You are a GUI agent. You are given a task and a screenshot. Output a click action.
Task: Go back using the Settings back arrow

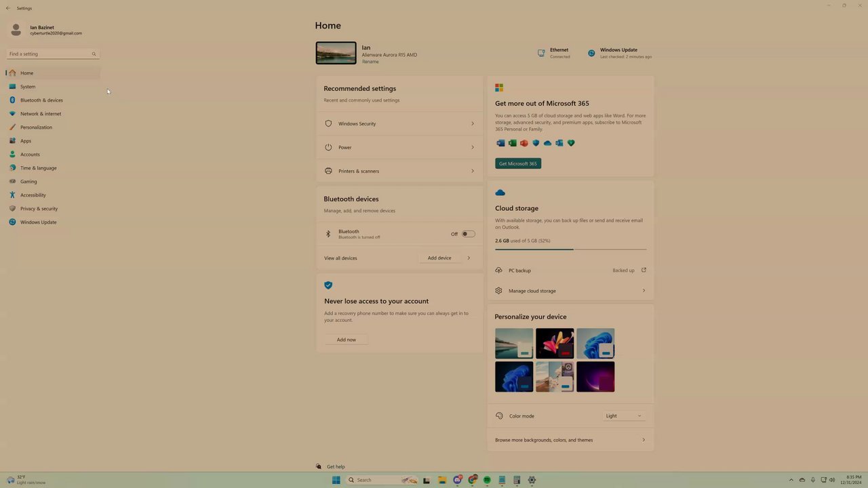[8, 8]
